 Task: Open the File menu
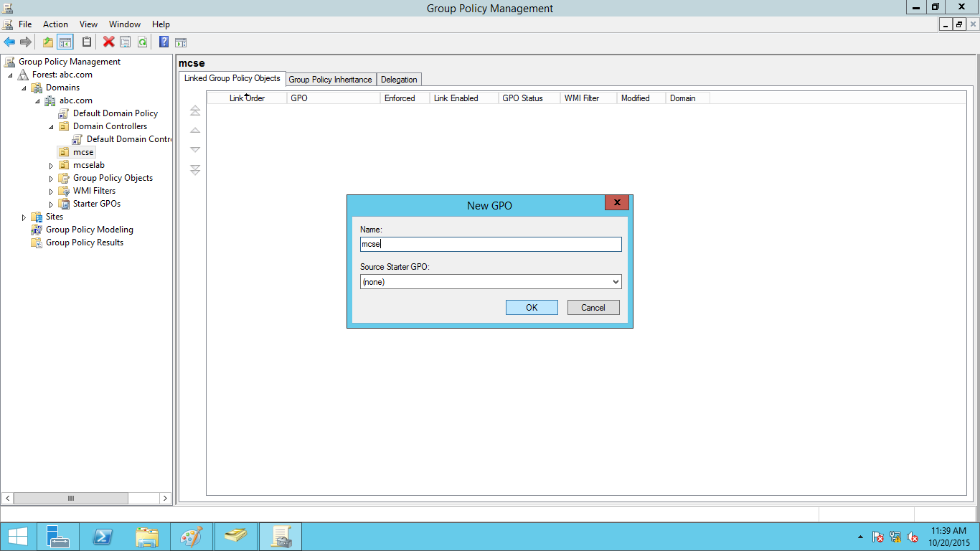[x=25, y=24]
